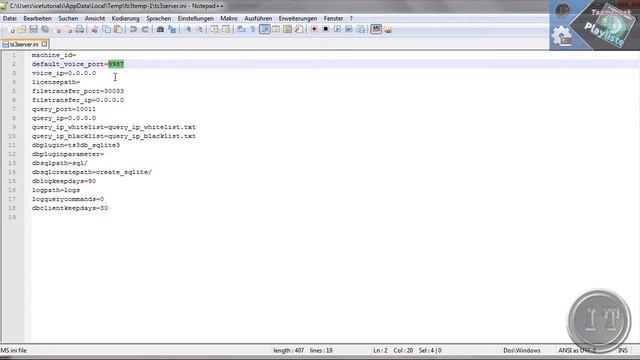
Task: Open the Makro menu
Action: pyautogui.click(x=229, y=18)
